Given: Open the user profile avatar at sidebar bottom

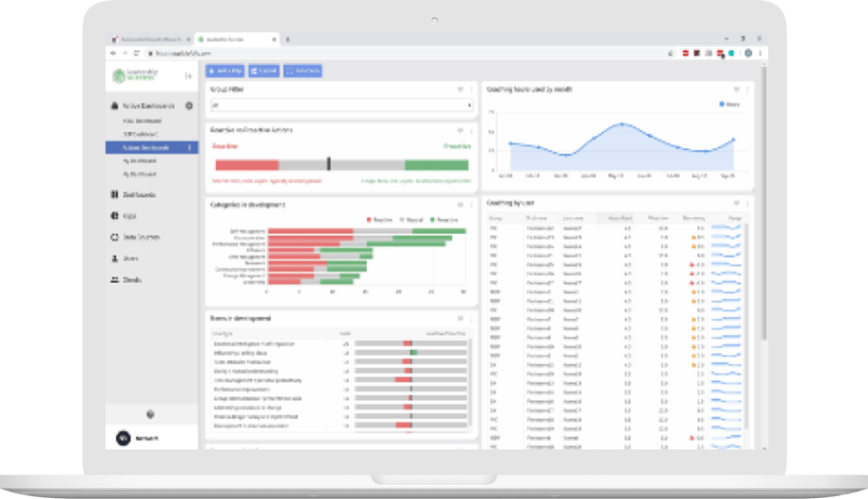Looking at the screenshot, I should tap(123, 438).
